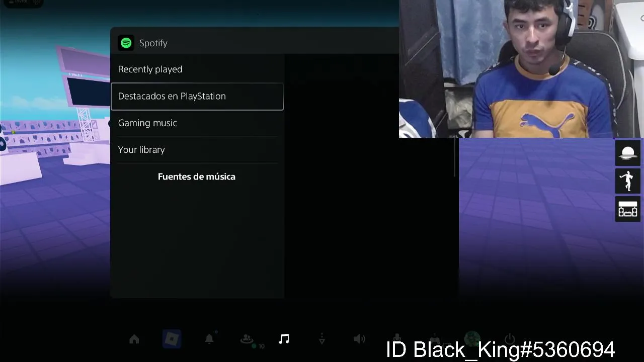Click the Spotify panel vertical scrollbar

pyautogui.click(x=455, y=157)
